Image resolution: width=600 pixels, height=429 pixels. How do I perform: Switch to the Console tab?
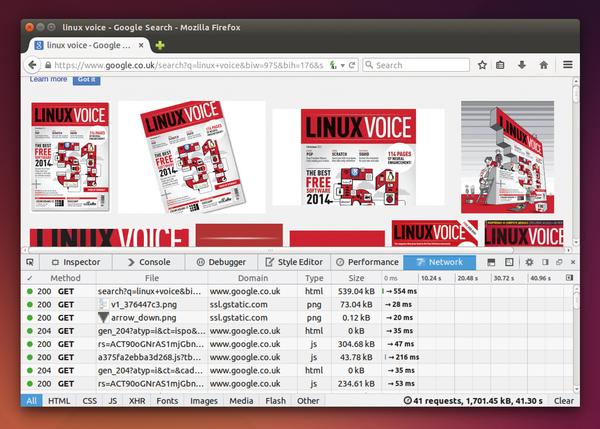[149, 262]
